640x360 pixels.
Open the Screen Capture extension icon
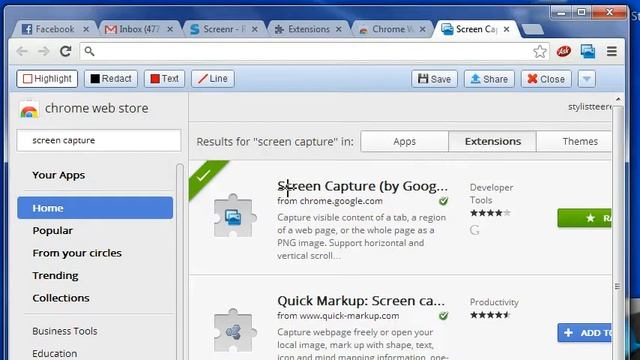point(588,51)
